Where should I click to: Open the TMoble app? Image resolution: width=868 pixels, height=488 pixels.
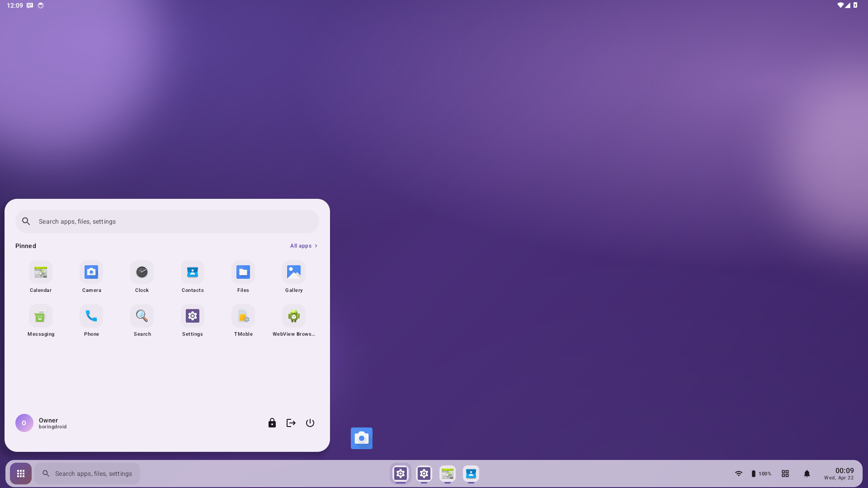tap(243, 316)
